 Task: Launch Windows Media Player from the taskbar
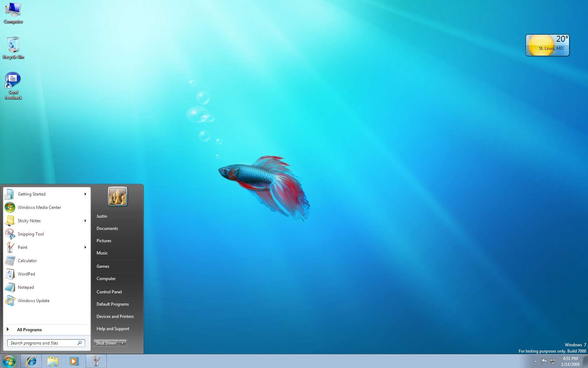click(74, 361)
